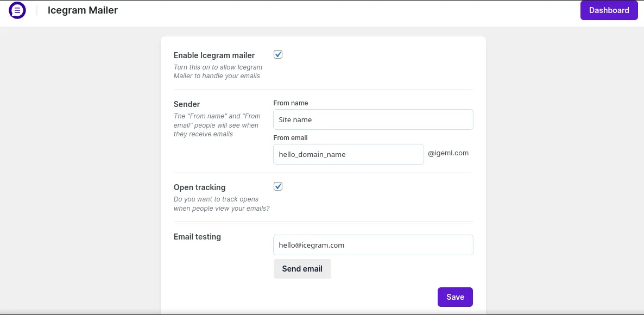The width and height of the screenshot is (644, 315).
Task: Click the Email testing label
Action: (197, 237)
